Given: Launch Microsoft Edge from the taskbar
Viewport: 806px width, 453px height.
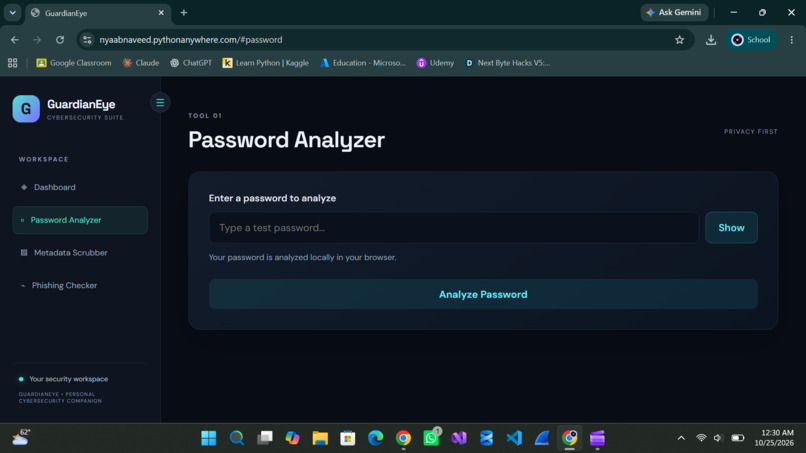Looking at the screenshot, I should click(x=375, y=438).
